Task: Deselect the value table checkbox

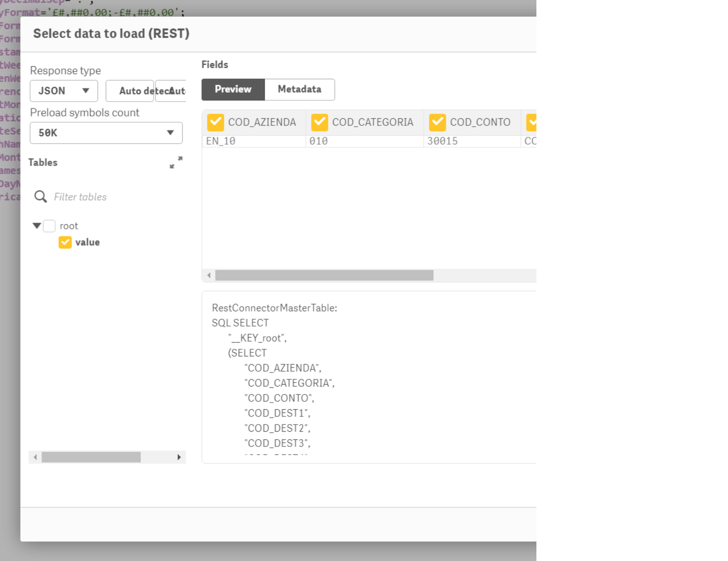Action: pyautogui.click(x=65, y=242)
